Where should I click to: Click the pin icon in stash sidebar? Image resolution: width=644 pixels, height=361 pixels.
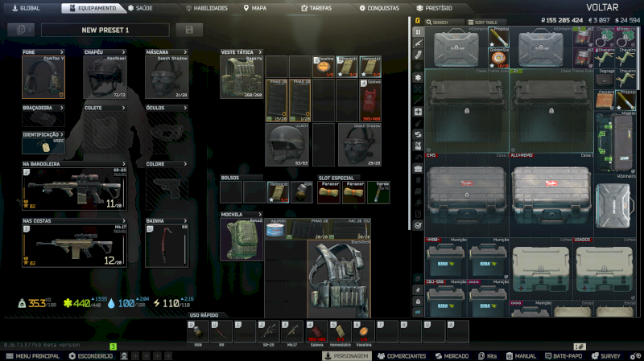[x=418, y=290]
